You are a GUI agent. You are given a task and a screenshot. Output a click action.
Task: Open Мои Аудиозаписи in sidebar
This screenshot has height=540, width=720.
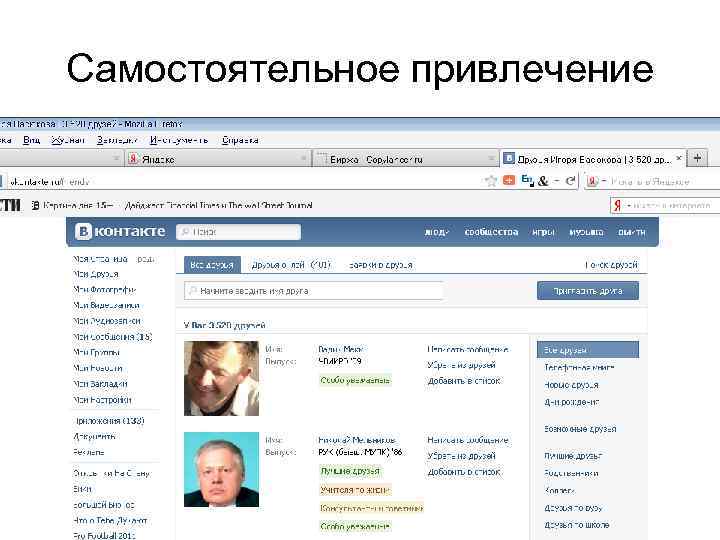pos(107,321)
